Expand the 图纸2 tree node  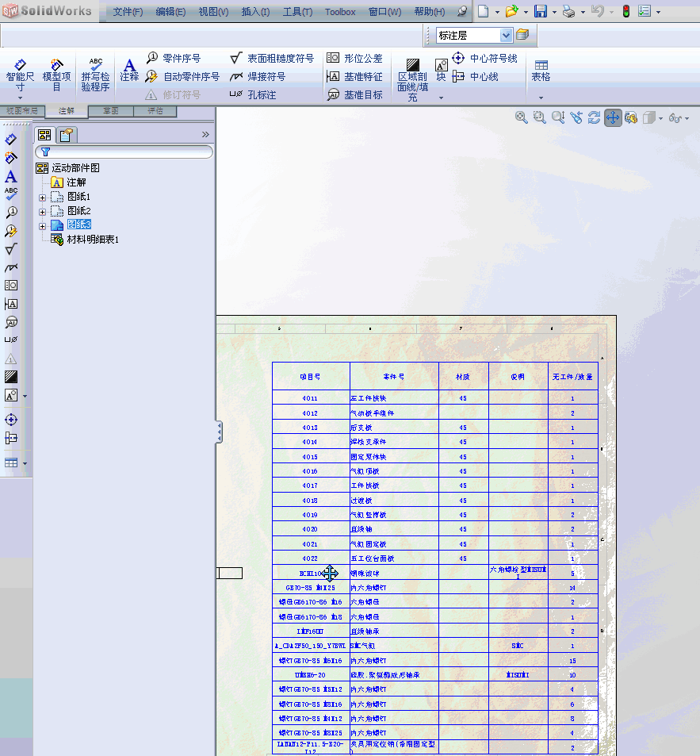point(42,212)
